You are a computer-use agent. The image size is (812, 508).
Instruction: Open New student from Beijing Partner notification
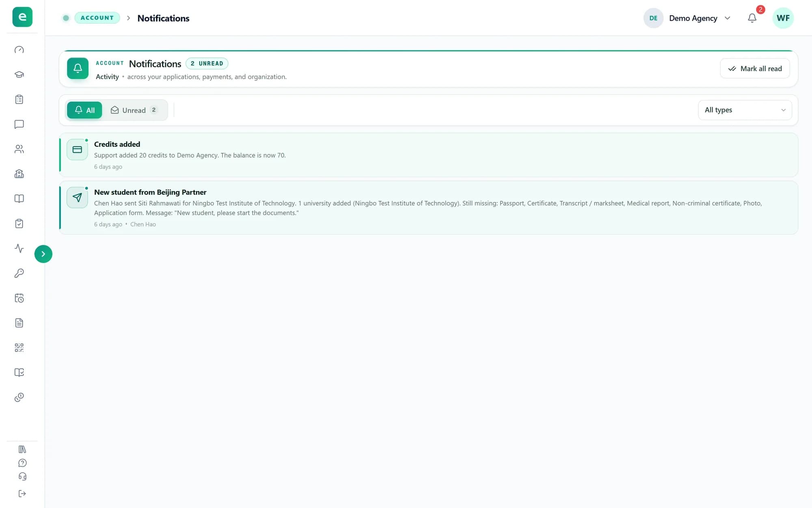pos(428,208)
